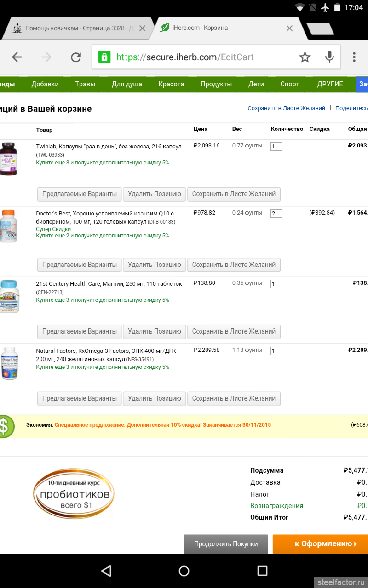Click the Twinlab quantity field

point(276,147)
